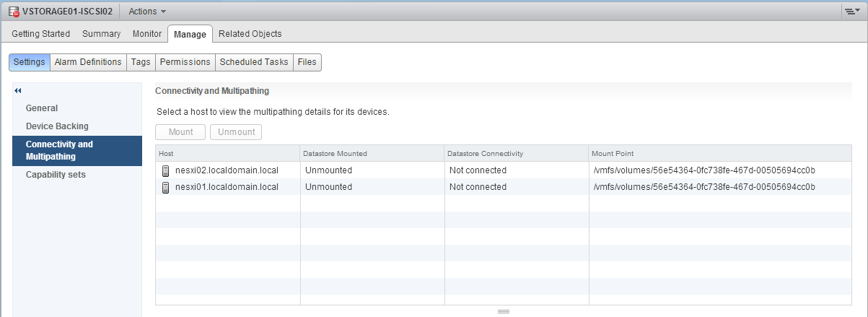The width and height of the screenshot is (868, 317).
Task: Select the Related Objects tab
Action: (x=250, y=34)
